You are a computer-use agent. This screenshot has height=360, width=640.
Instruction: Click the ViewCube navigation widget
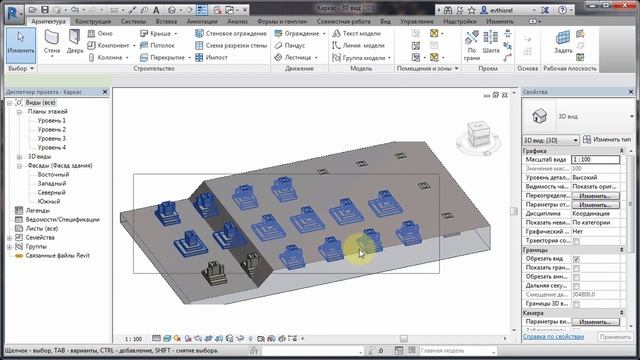[478, 138]
